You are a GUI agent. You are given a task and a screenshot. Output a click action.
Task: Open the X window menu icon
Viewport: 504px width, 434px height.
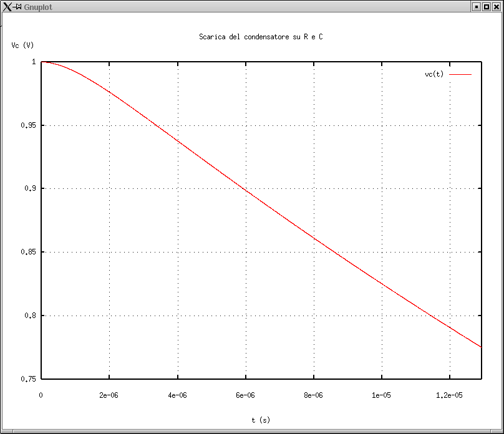coord(7,6)
